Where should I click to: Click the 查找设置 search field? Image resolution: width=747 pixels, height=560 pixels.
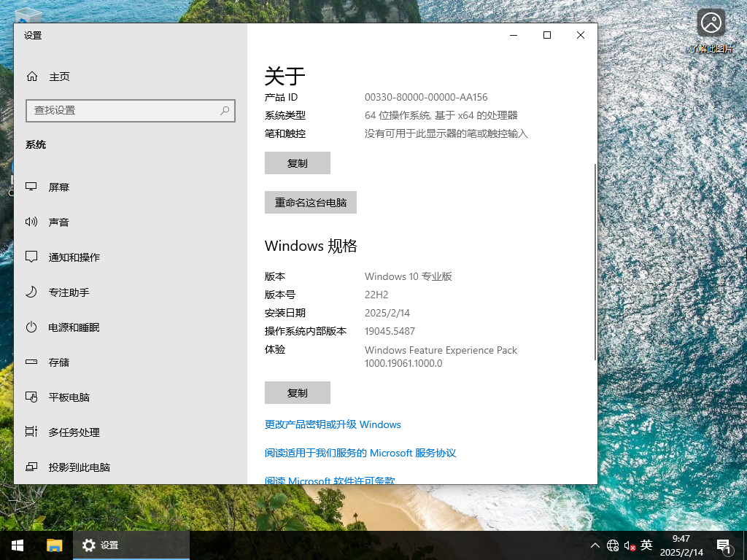coord(131,110)
